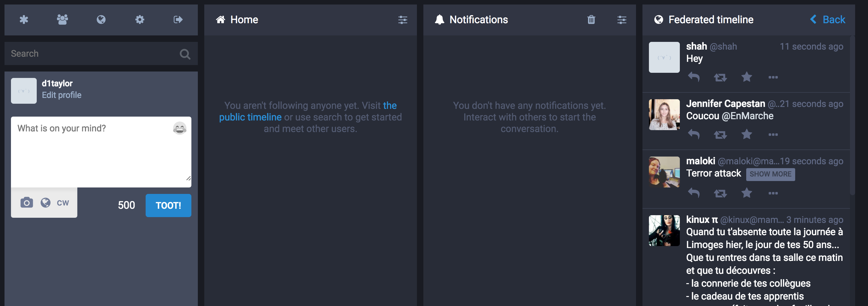This screenshot has width=868, height=306.
Task: Visit the public timeline link
Action: [x=250, y=117]
